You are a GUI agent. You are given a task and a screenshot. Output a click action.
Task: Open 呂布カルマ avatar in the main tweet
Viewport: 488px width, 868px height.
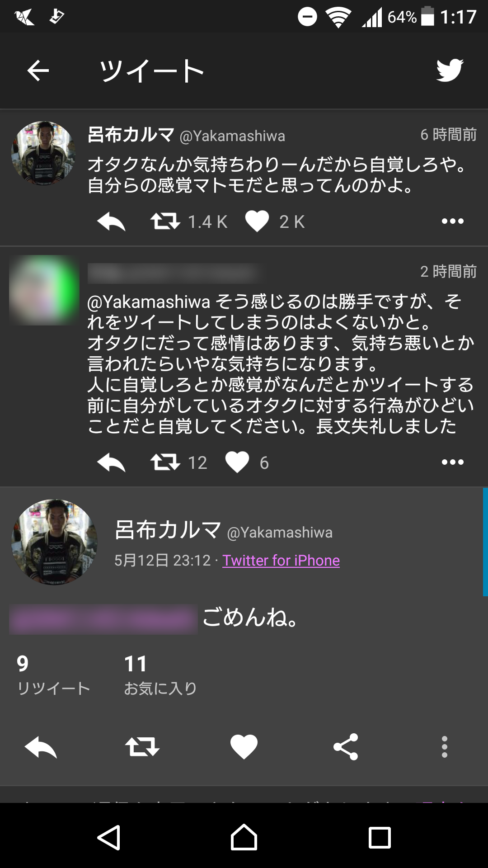coord(54,542)
